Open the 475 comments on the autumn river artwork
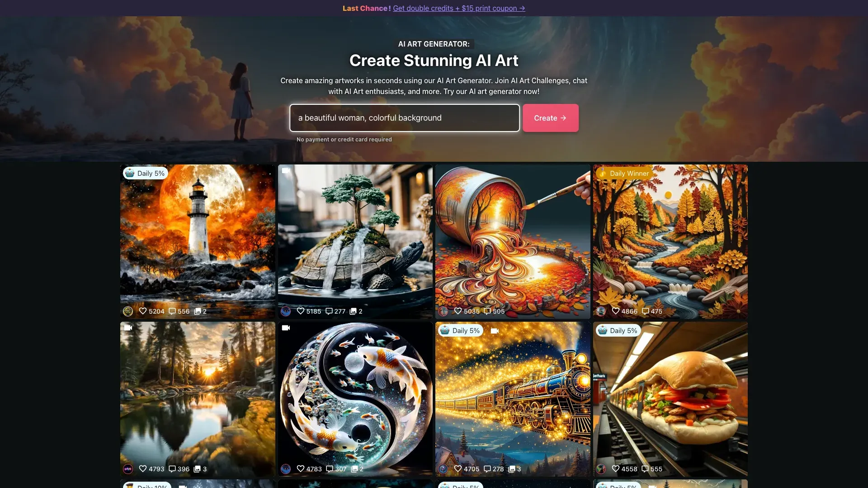Image resolution: width=868 pixels, height=488 pixels. [x=645, y=311]
